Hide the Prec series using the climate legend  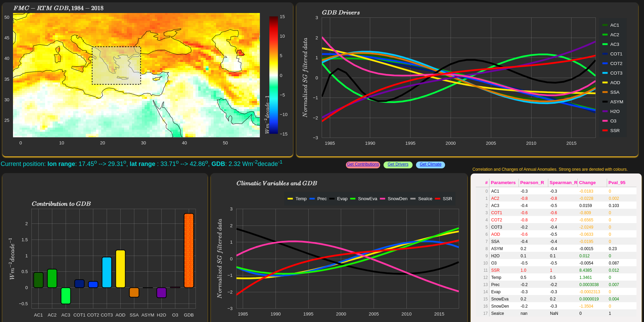pyautogui.click(x=313, y=198)
